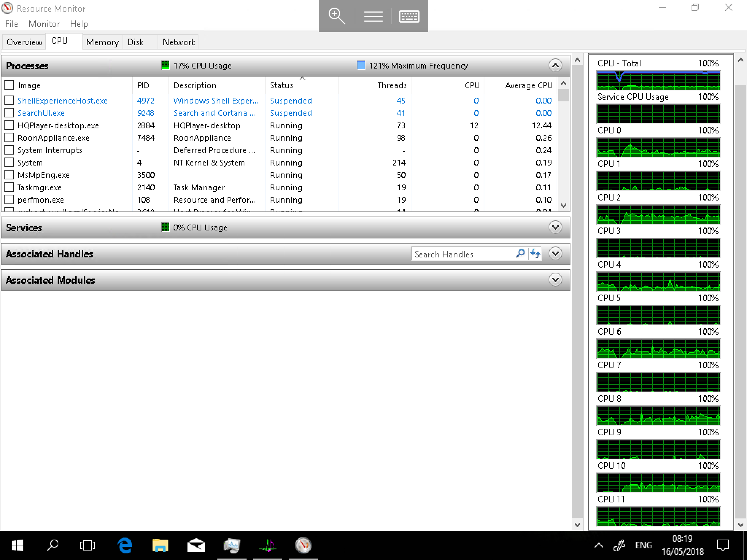This screenshot has width=747, height=560.
Task: Click the refresh icon beside Search Handles
Action: pos(535,253)
